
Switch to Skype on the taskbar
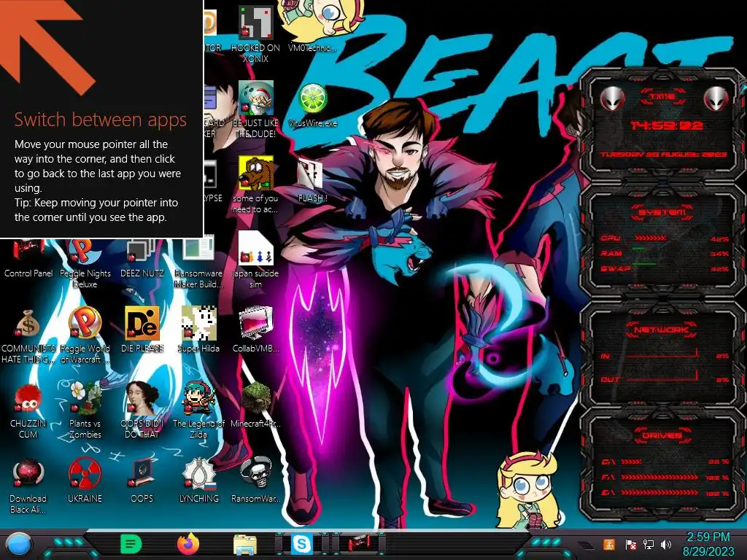coord(302,544)
